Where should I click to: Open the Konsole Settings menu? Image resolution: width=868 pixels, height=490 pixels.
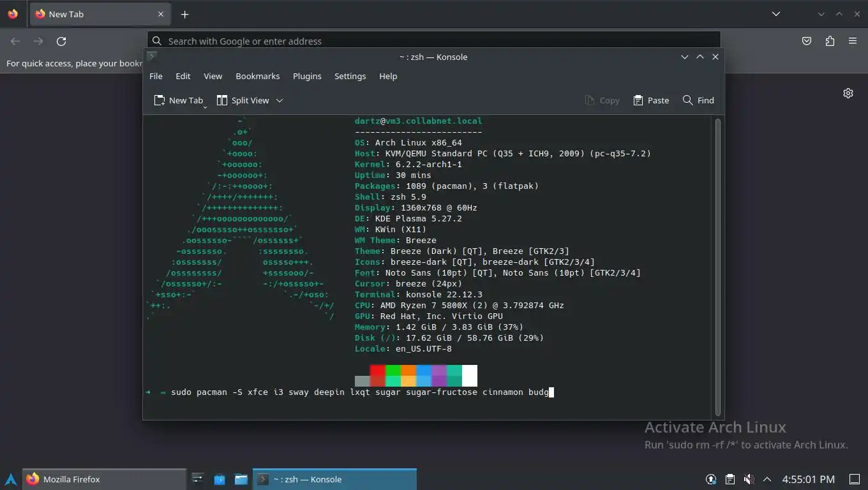click(350, 76)
